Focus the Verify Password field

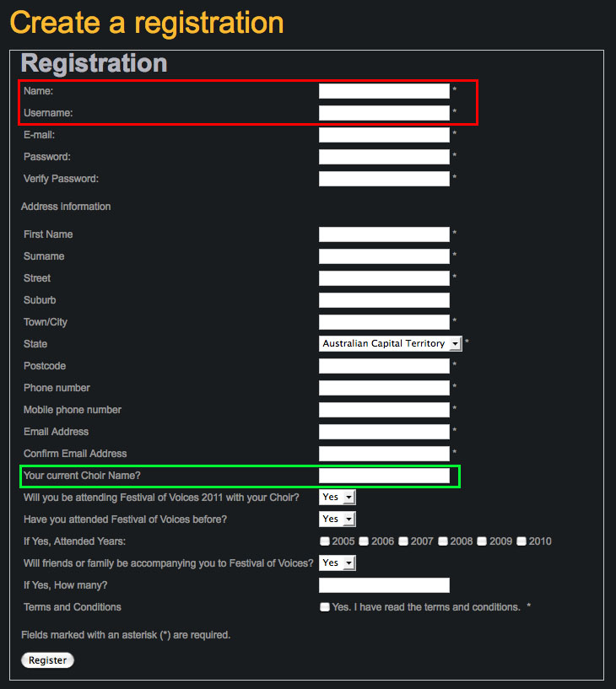point(384,179)
